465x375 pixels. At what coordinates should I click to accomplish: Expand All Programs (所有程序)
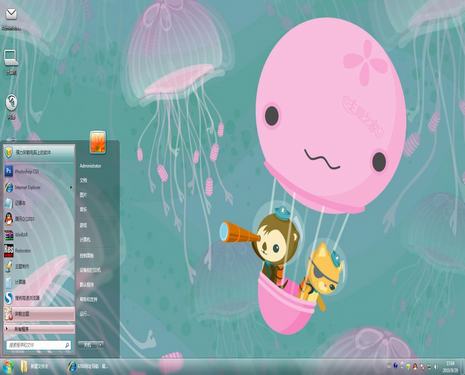(x=39, y=329)
